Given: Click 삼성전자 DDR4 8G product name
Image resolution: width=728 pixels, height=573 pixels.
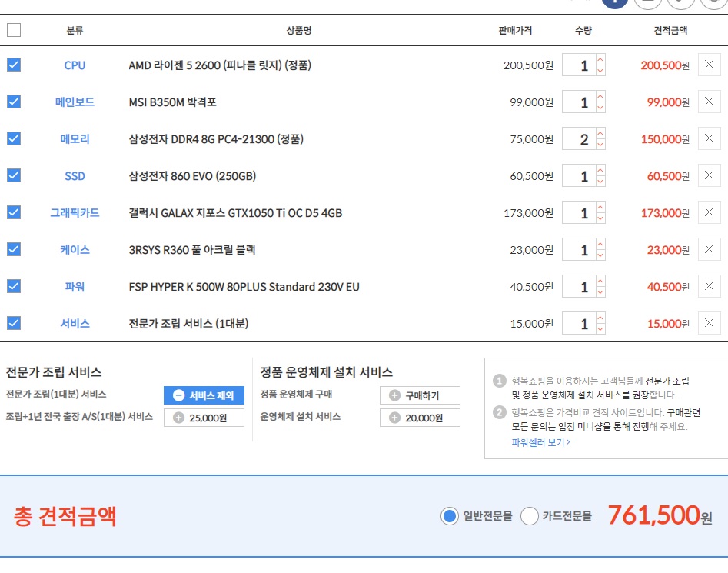Looking at the screenshot, I should tap(216, 139).
